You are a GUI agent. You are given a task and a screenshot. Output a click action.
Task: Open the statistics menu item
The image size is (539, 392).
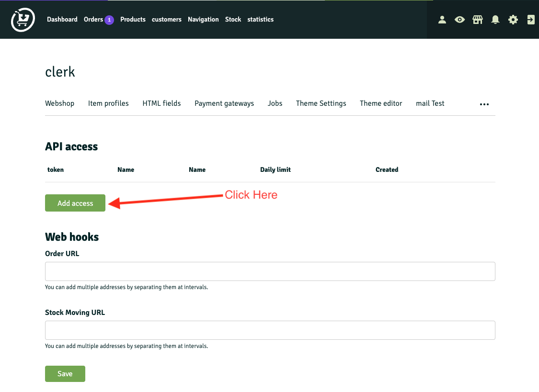tap(261, 20)
